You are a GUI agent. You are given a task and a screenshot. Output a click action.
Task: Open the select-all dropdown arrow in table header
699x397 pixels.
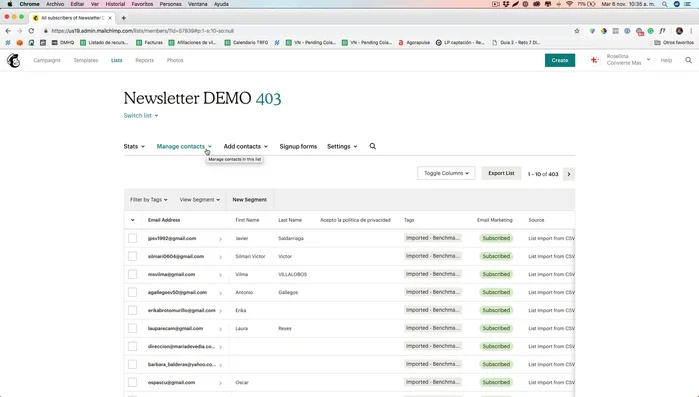132,220
